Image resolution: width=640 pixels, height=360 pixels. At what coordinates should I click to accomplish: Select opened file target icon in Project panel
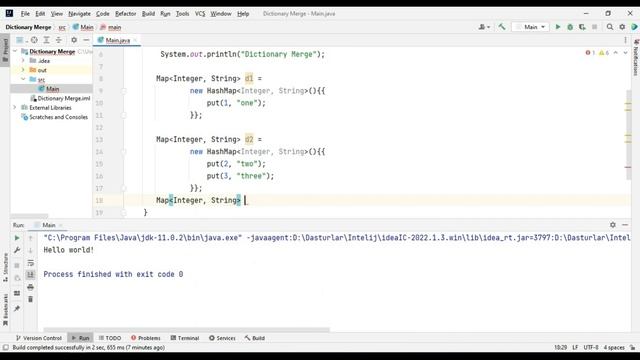click(34, 40)
